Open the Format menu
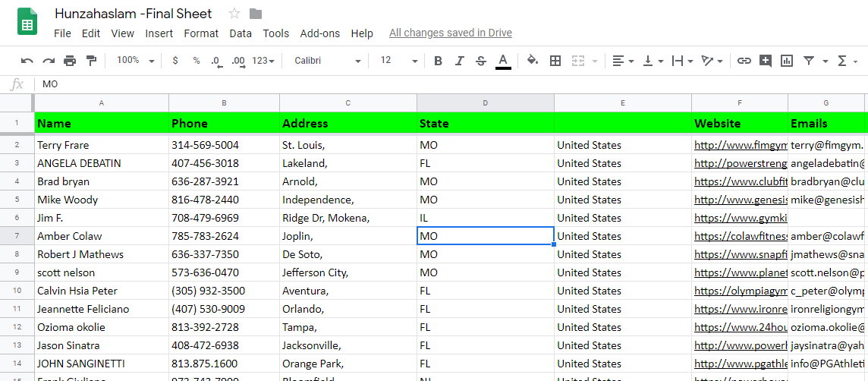The image size is (868, 381). click(x=201, y=33)
